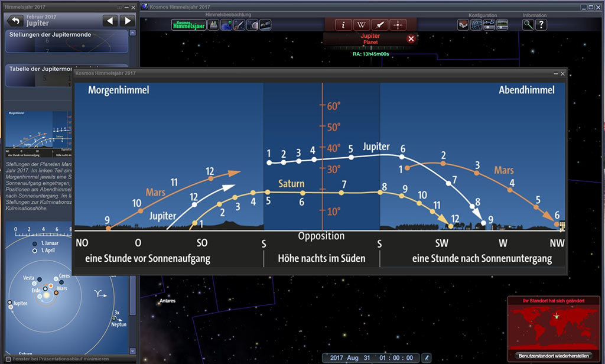The height and width of the screenshot is (364, 605).
Task: Click the day 31 in date field
Action: pyautogui.click(x=367, y=358)
